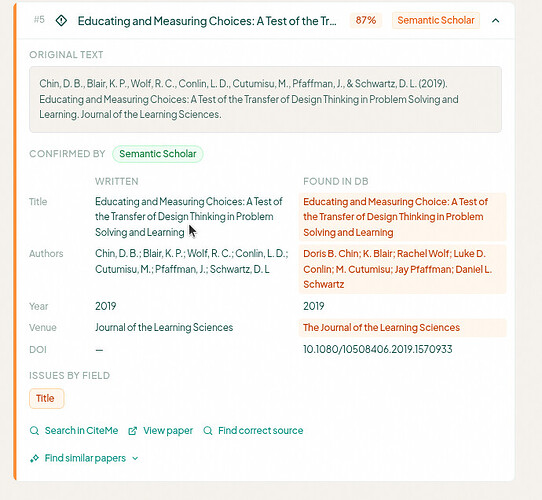Screen dimensions: 542x500
Task: Click the found venue The Journal of the Learning Sciences
Action: tap(381, 328)
